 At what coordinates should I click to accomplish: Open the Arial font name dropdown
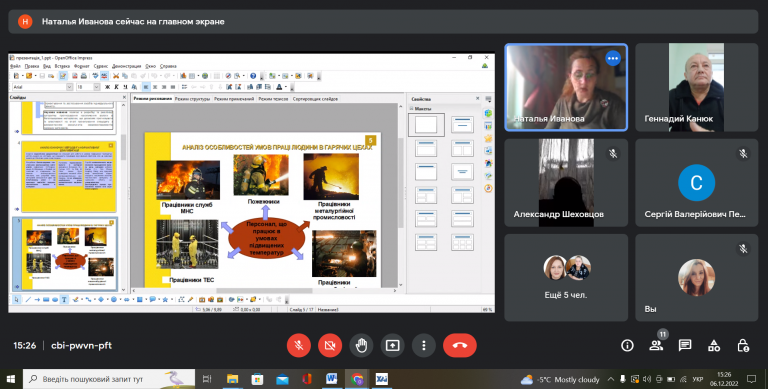point(69,87)
